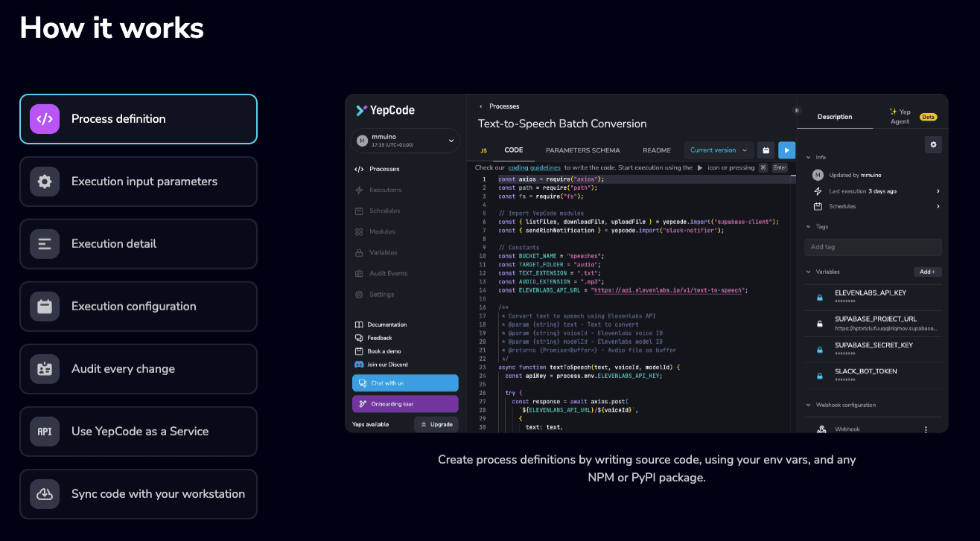Screen dimensions: 980x541
Task: Click the Execution detail bars icon
Action: point(45,244)
